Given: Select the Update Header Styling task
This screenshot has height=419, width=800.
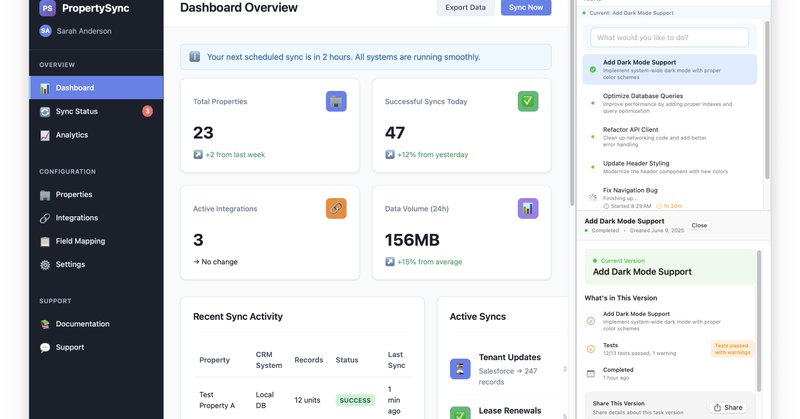Looking at the screenshot, I should point(669,167).
